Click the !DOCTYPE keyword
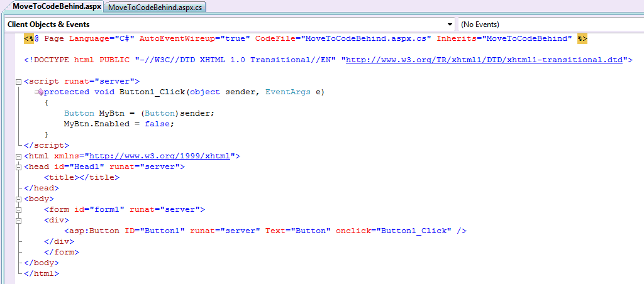 [x=48, y=60]
